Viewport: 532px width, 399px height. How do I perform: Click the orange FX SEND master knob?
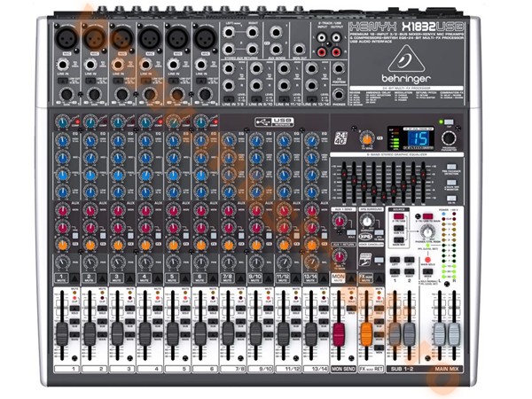point(367,138)
